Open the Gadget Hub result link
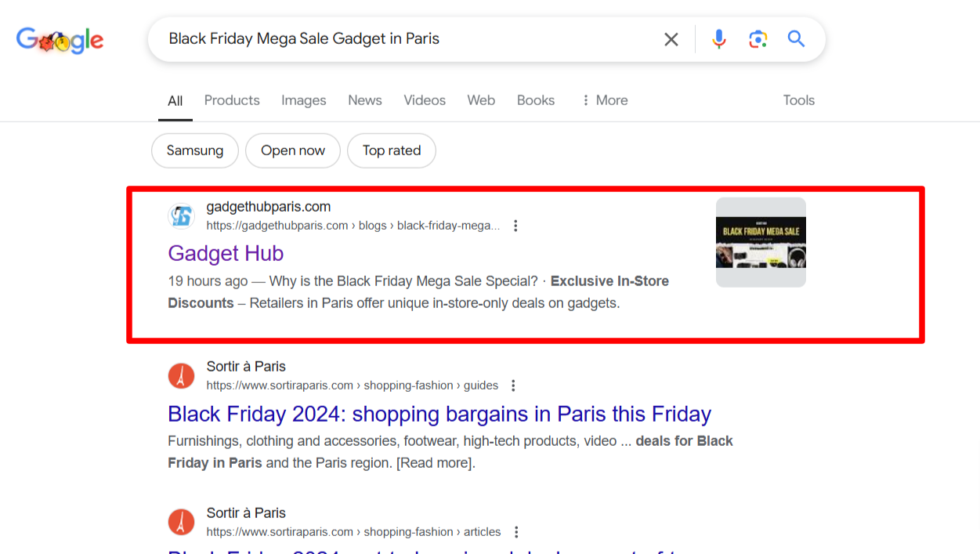Image resolution: width=980 pixels, height=554 pixels. 226,253
